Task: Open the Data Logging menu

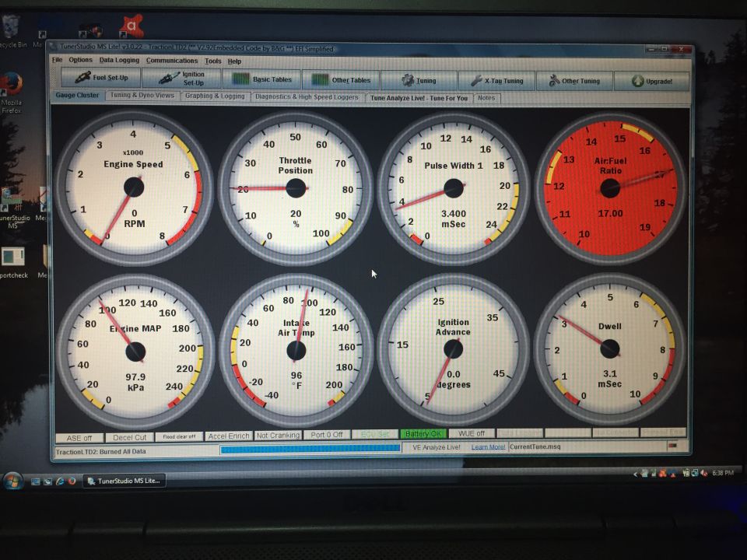Action: click(119, 60)
